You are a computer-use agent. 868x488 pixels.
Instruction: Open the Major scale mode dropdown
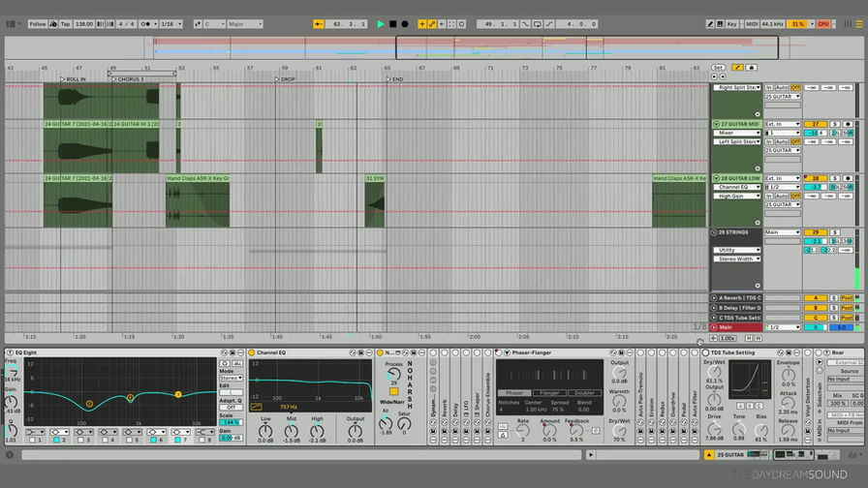pos(245,24)
